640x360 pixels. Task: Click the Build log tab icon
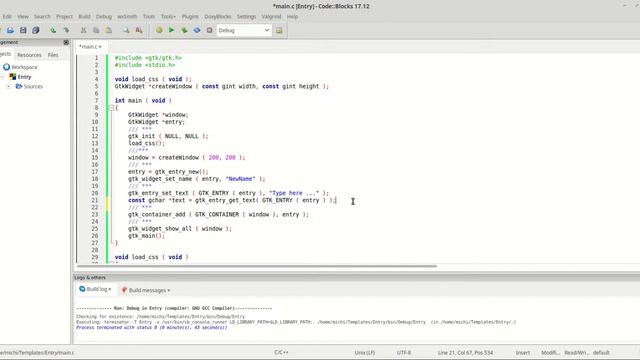82,289
